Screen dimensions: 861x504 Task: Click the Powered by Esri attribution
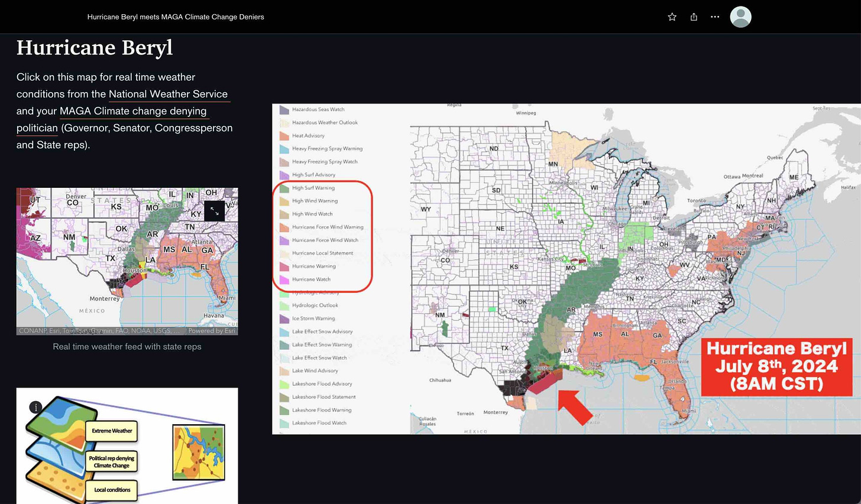(x=211, y=331)
